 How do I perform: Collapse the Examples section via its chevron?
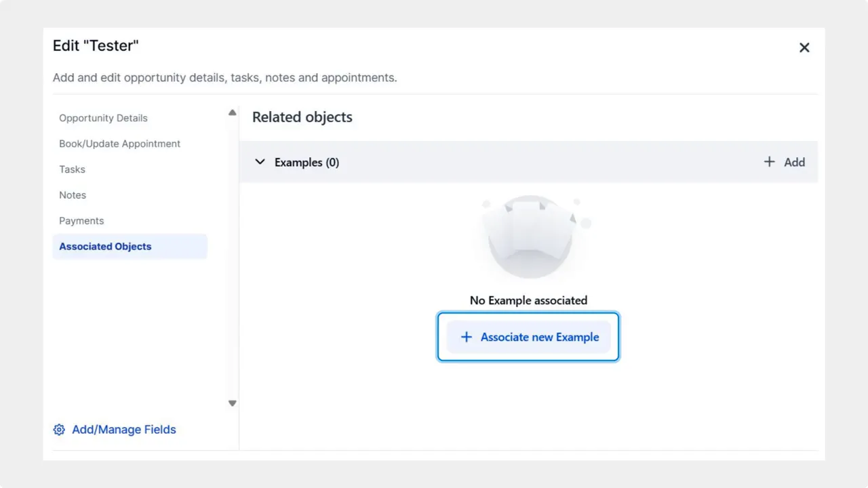pyautogui.click(x=260, y=162)
